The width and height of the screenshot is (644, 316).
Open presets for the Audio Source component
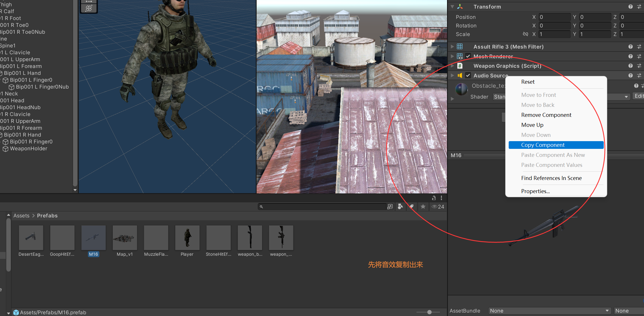(x=639, y=75)
